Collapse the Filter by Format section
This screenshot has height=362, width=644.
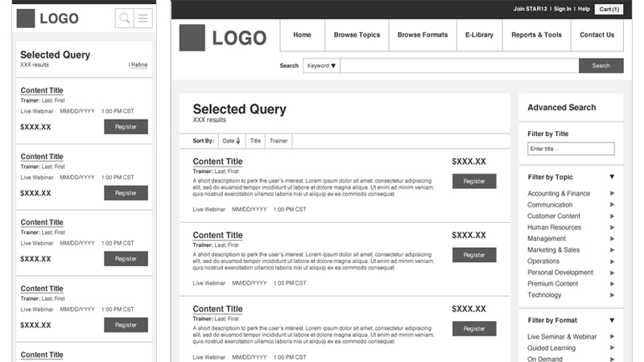tap(612, 320)
